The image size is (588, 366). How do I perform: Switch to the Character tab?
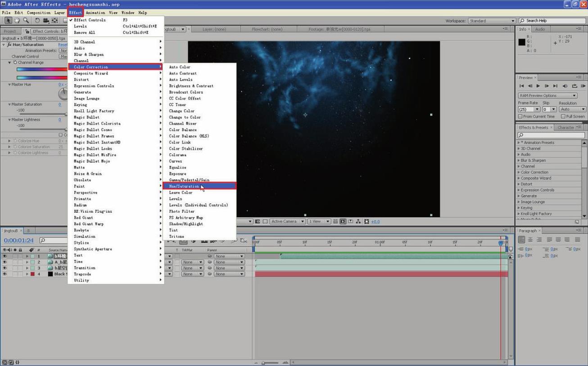tap(566, 127)
